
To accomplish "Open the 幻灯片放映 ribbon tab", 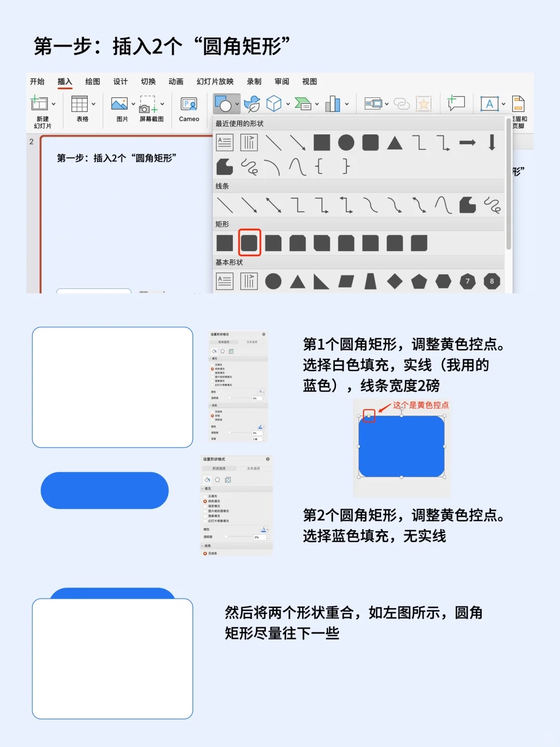I will pos(215,81).
